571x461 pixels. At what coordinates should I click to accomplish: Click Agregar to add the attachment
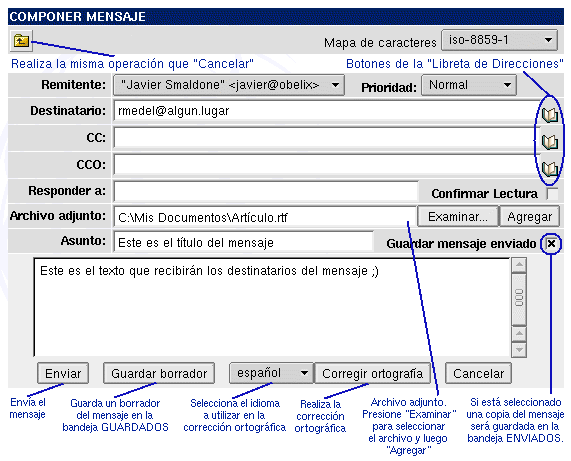click(x=529, y=217)
